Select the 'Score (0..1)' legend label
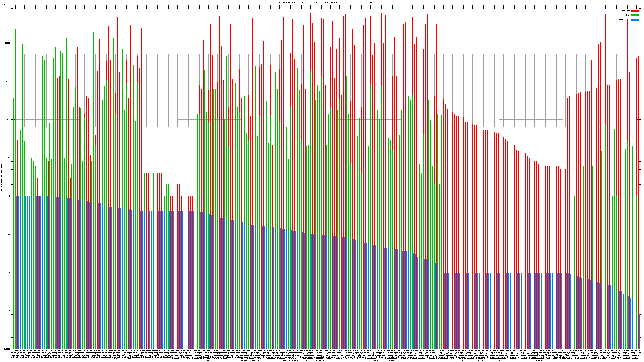 (x=624, y=20)
